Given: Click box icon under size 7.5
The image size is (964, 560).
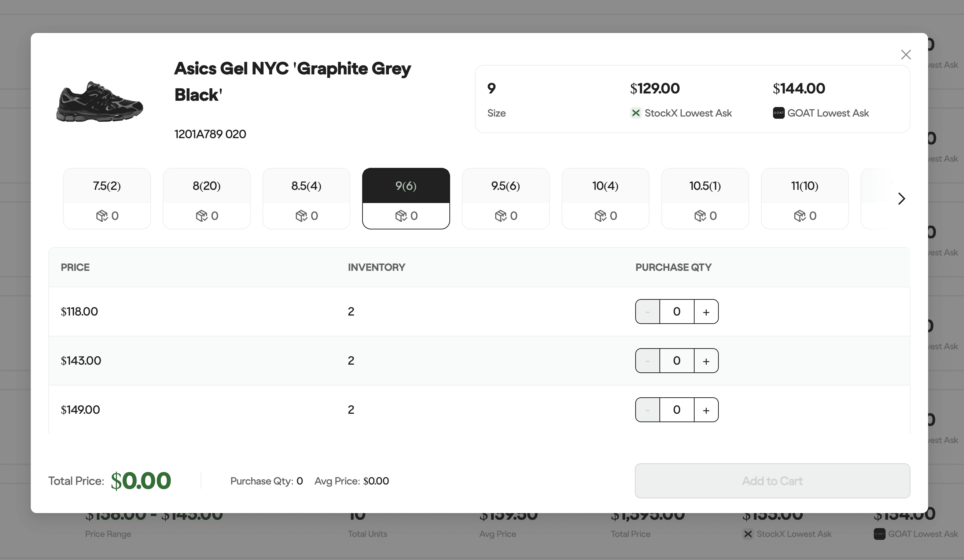Looking at the screenshot, I should (x=102, y=216).
